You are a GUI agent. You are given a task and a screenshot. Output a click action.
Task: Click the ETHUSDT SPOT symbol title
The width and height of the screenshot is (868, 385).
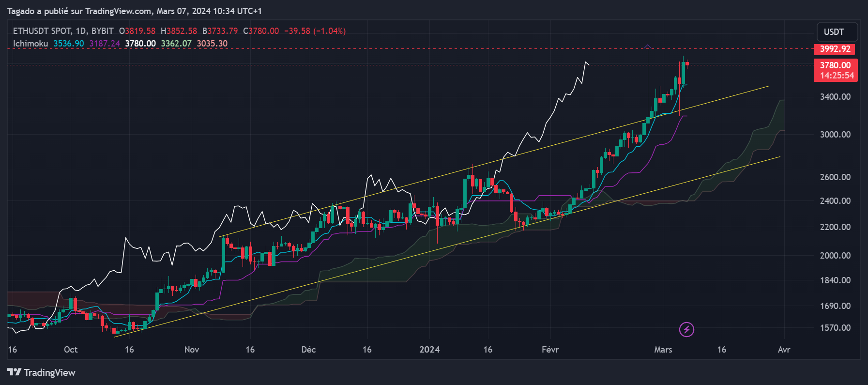point(42,31)
